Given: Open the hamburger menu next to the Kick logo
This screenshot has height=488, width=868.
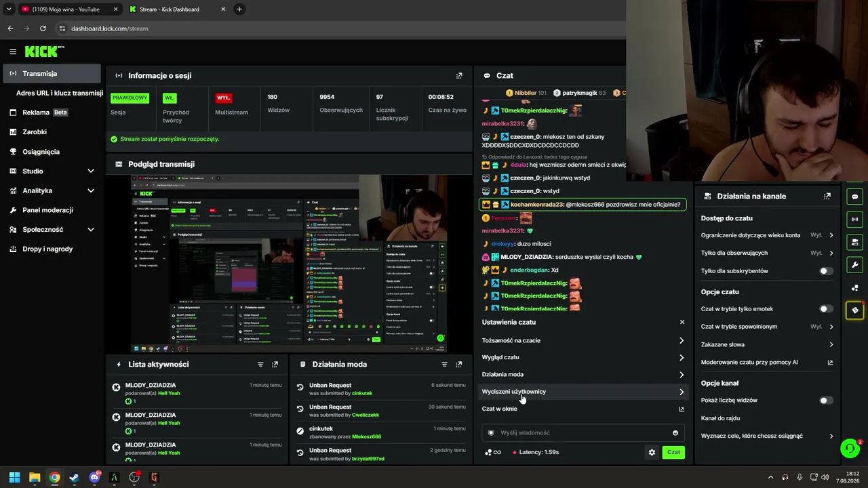Looking at the screenshot, I should pos(13,52).
